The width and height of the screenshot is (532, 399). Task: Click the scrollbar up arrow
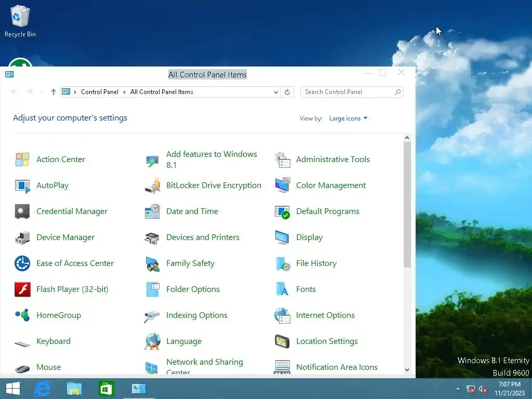407,138
